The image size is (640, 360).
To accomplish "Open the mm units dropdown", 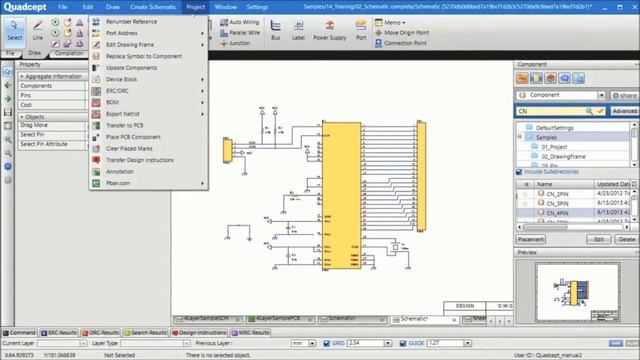I will coord(312,343).
